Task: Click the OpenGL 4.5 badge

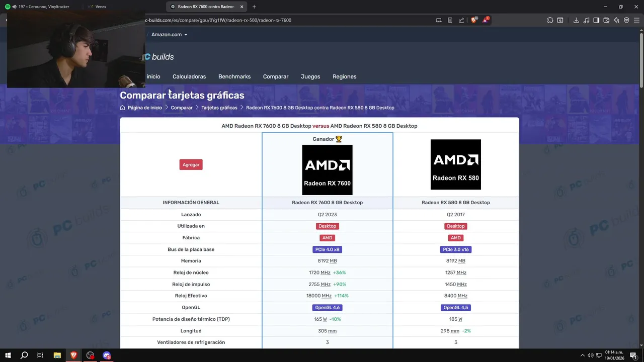Action: click(456, 307)
